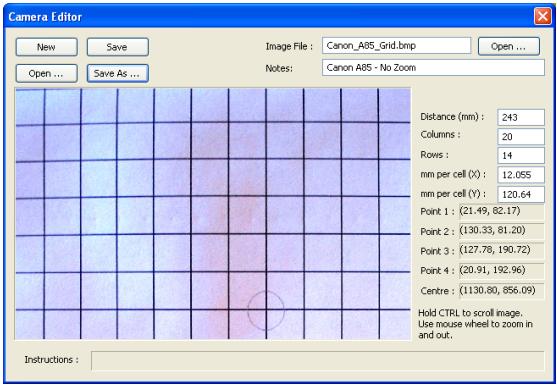The image size is (557, 386).
Task: Select the Image File text field
Action: click(396, 46)
